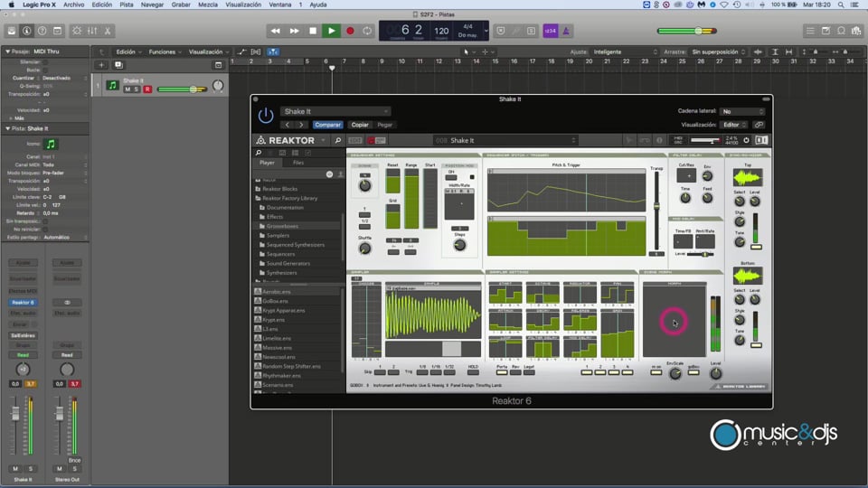The image size is (868, 488).
Task: Solo the Shake It track
Action: tap(137, 89)
